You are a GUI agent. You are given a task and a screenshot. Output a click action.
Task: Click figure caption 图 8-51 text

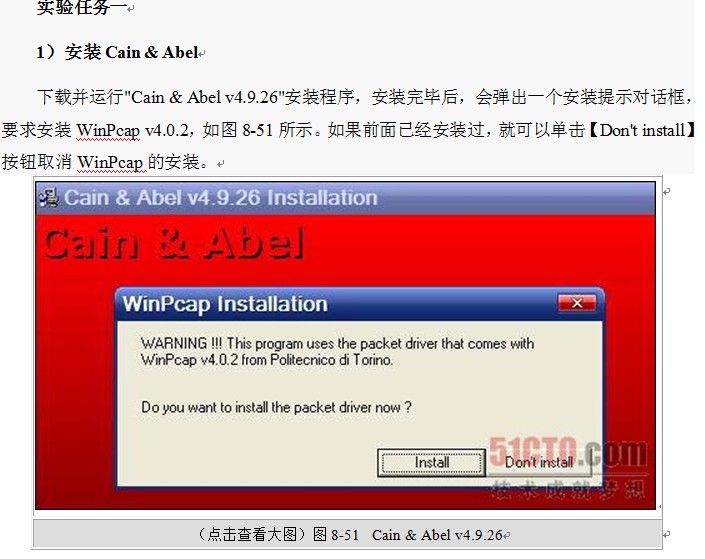click(x=335, y=535)
